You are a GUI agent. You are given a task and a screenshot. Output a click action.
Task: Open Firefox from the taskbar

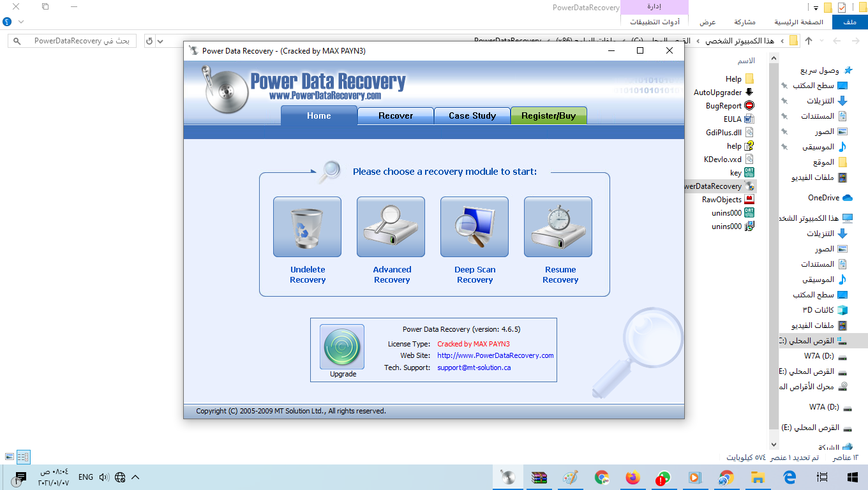(x=632, y=477)
